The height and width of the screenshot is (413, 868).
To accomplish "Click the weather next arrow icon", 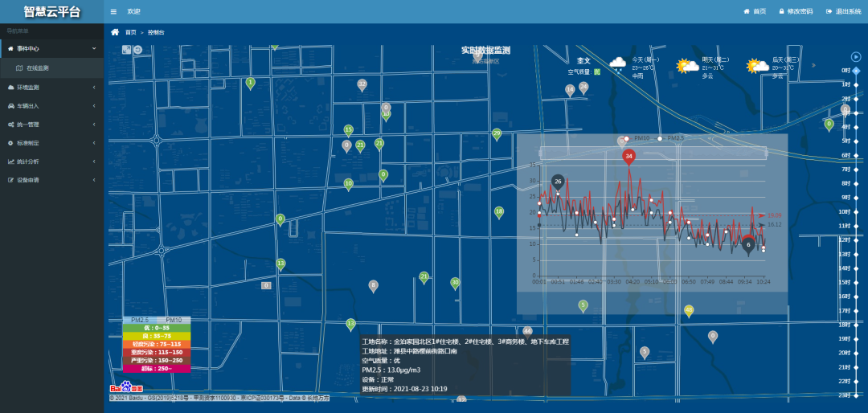I will point(813,65).
